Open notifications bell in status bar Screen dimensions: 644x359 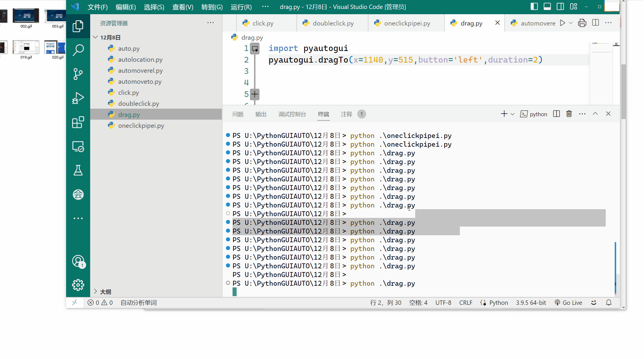[x=609, y=302]
